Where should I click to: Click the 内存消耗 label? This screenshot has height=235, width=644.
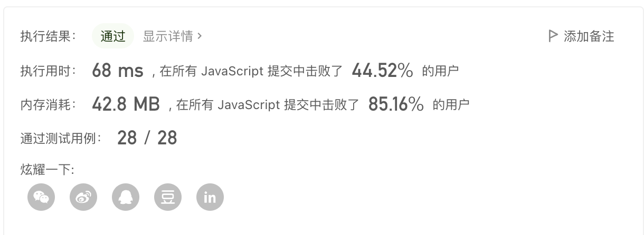49,105
